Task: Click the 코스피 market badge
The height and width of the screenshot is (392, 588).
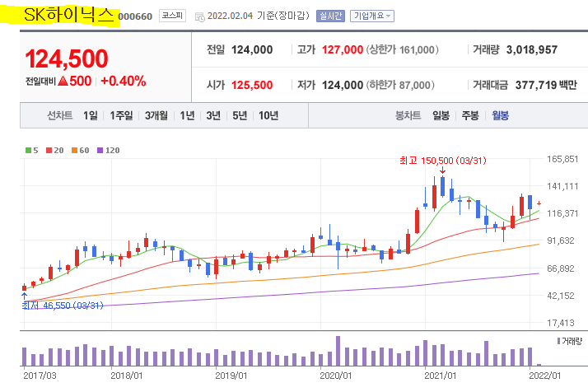Action: tap(172, 16)
